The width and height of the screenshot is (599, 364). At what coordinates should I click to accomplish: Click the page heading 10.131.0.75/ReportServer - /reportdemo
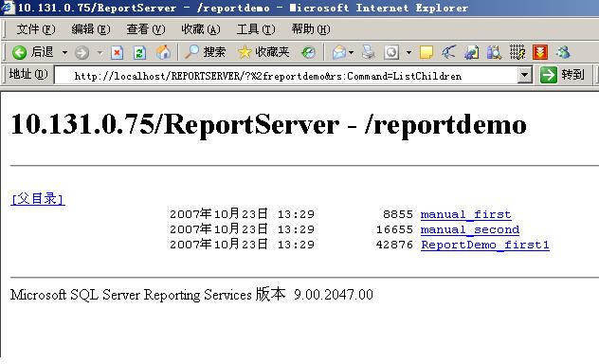coord(268,124)
